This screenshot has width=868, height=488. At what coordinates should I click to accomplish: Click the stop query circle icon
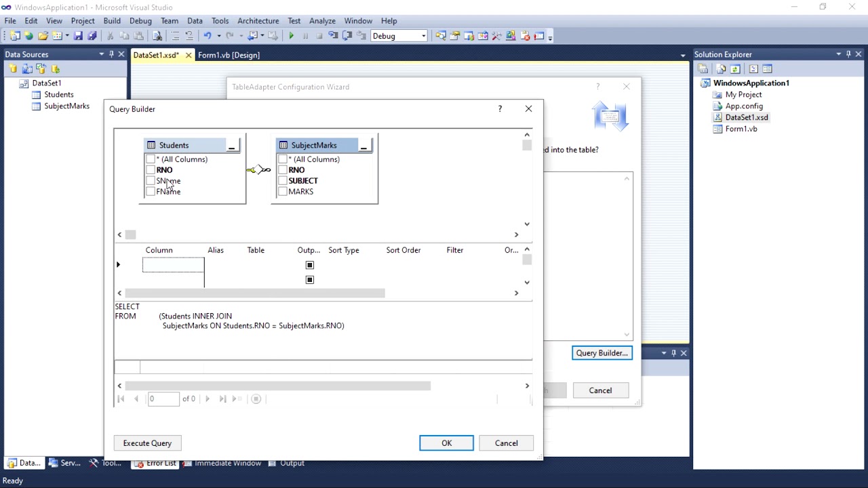point(256,399)
